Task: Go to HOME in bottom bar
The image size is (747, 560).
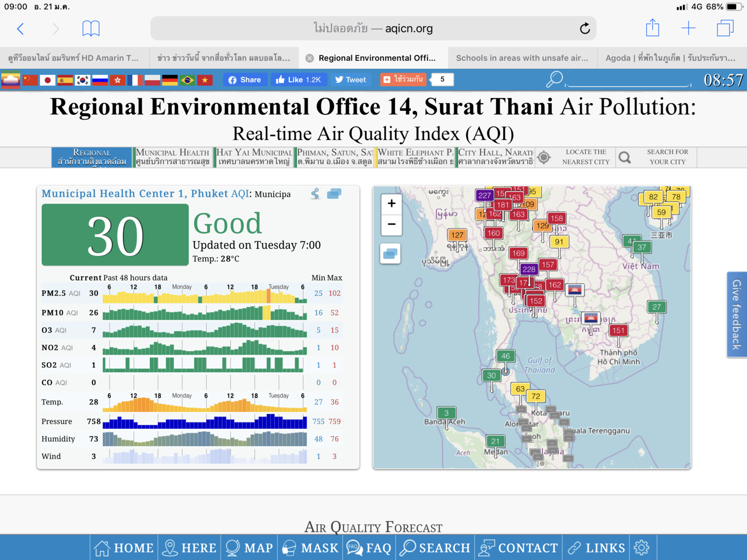Action: coord(124,548)
